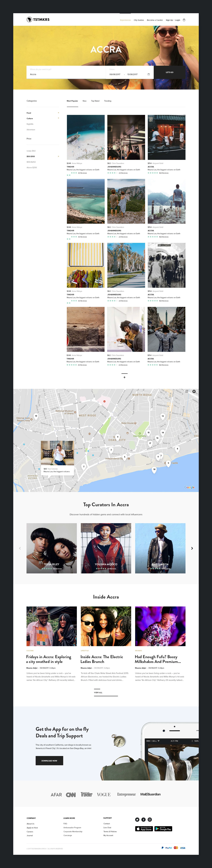The height and width of the screenshot is (868, 212).
Task: Click the TSTMKRS Africa logo
Action: 38,20
